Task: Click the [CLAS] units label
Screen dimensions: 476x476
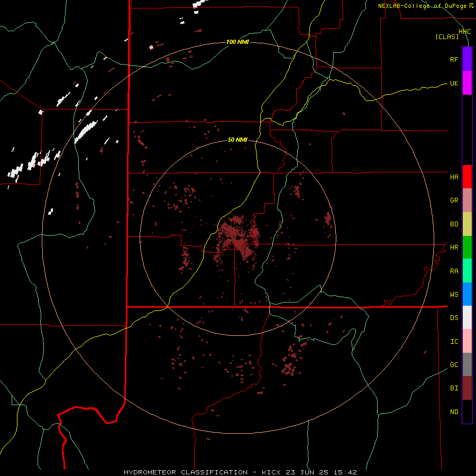Action: [x=447, y=36]
